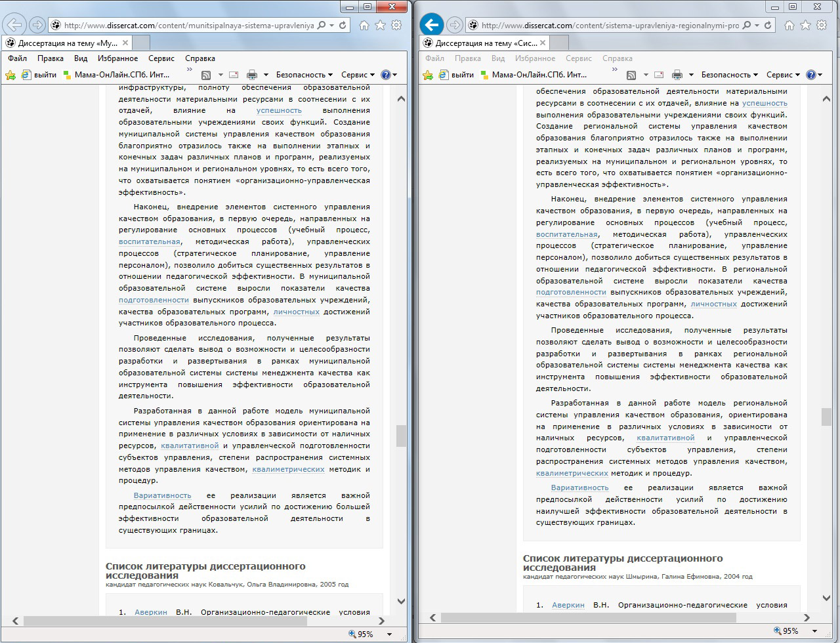This screenshot has width=840, height=643.
Task: Click Read mail icon in left window
Action: pos(233,75)
